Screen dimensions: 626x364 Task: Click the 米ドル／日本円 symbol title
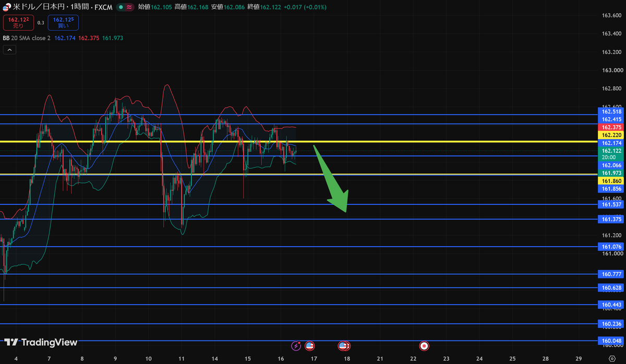click(39, 7)
